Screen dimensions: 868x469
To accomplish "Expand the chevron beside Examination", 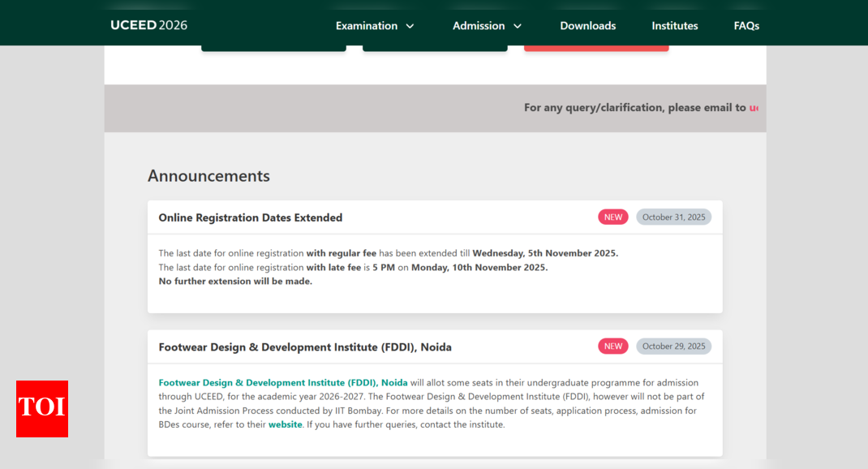I will pos(409,25).
